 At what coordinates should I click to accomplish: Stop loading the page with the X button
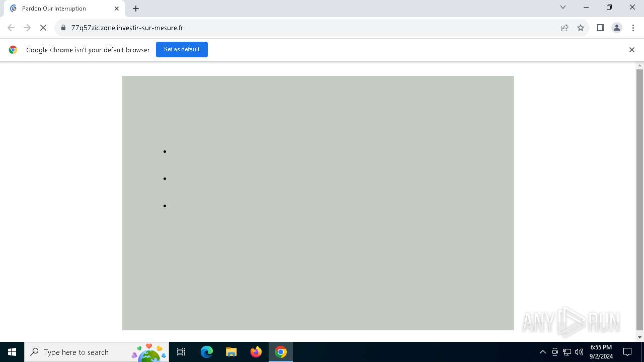[x=43, y=28]
